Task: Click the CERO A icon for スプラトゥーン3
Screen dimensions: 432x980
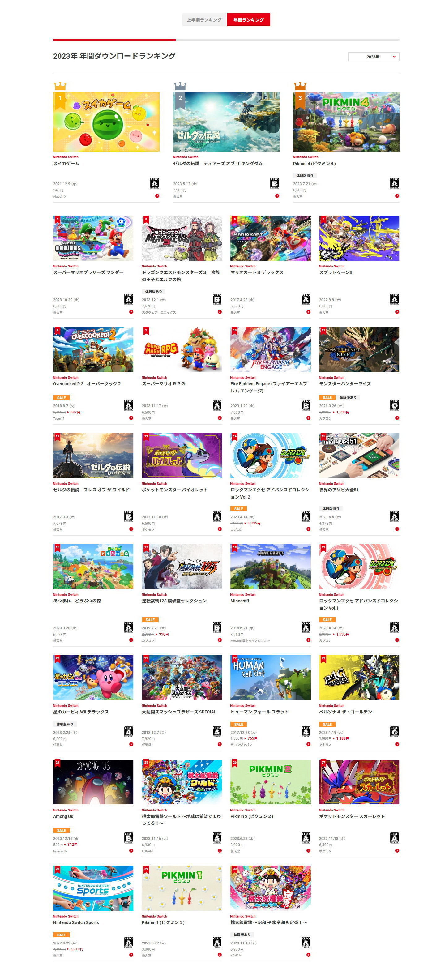Action: pos(394,299)
